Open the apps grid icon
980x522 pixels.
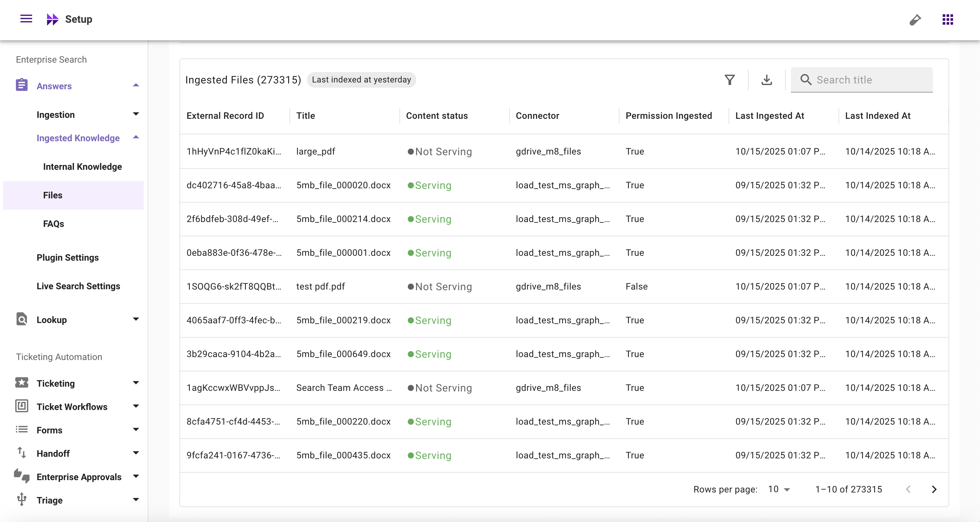947,19
